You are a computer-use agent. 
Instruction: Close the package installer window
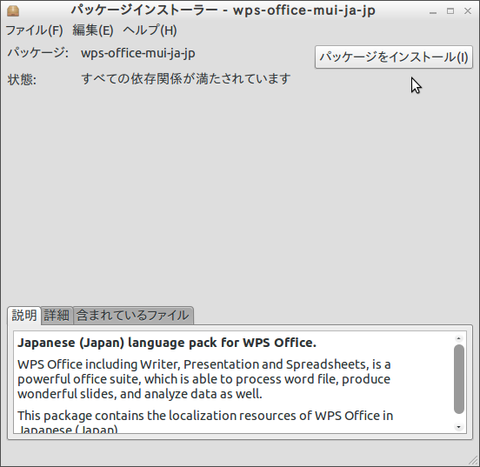click(x=468, y=11)
